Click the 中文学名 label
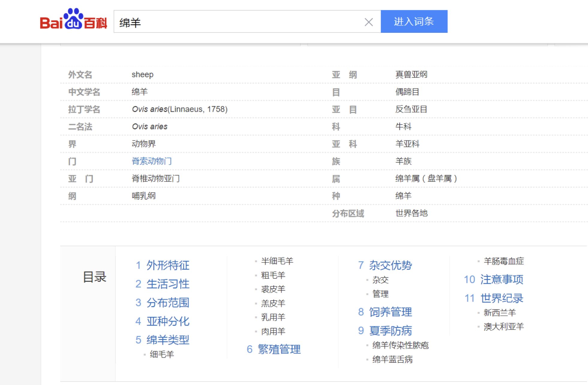This screenshot has height=385, width=588. [84, 92]
